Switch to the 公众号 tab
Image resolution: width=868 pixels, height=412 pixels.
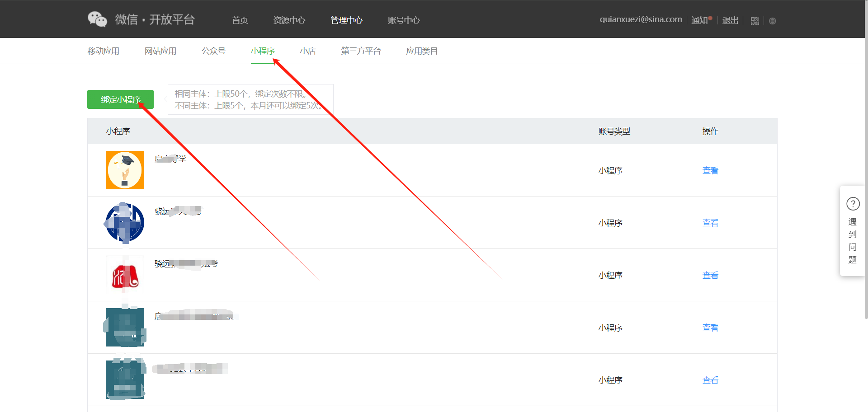[213, 51]
